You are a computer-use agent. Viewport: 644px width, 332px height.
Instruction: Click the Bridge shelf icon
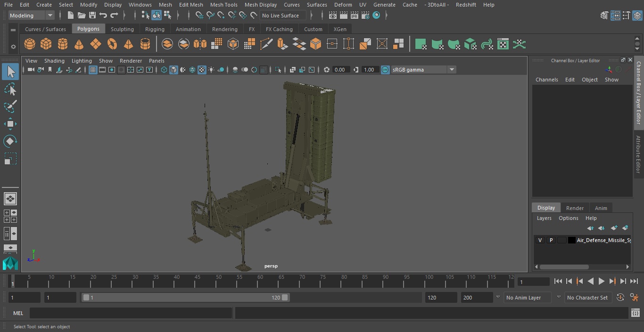click(299, 44)
